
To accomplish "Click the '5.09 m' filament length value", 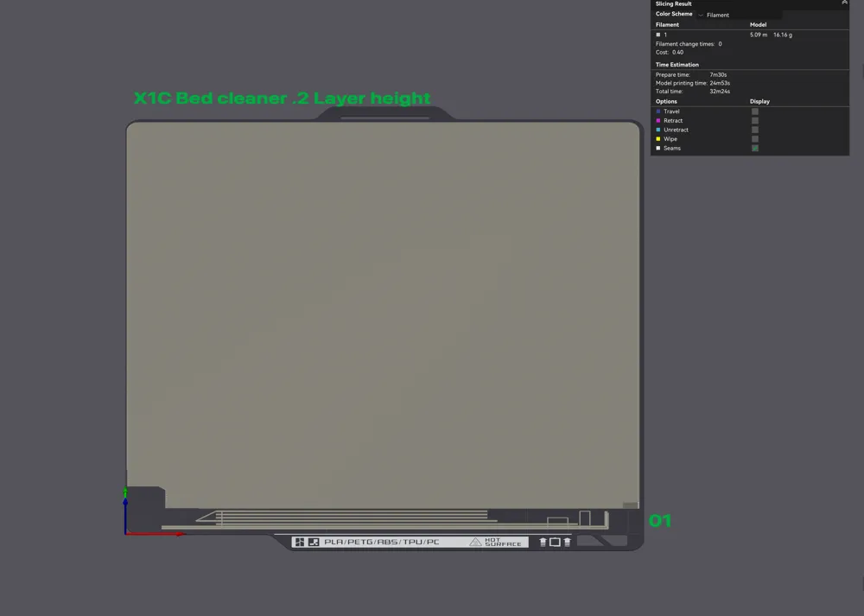I will [759, 35].
